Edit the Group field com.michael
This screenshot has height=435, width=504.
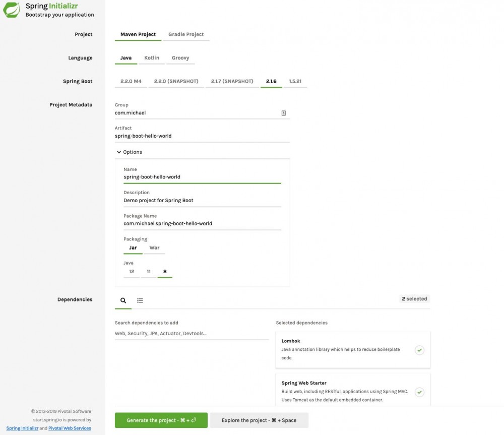[202, 113]
